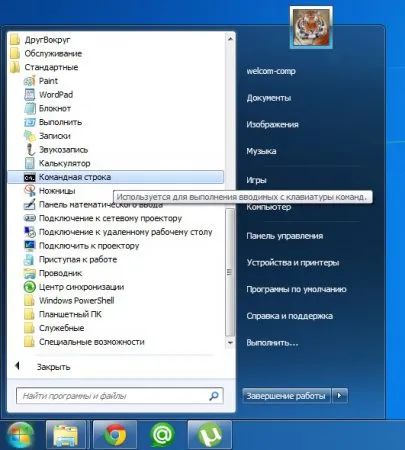The width and height of the screenshot is (405, 450).
Task: Open Документы link
Action: click(269, 98)
